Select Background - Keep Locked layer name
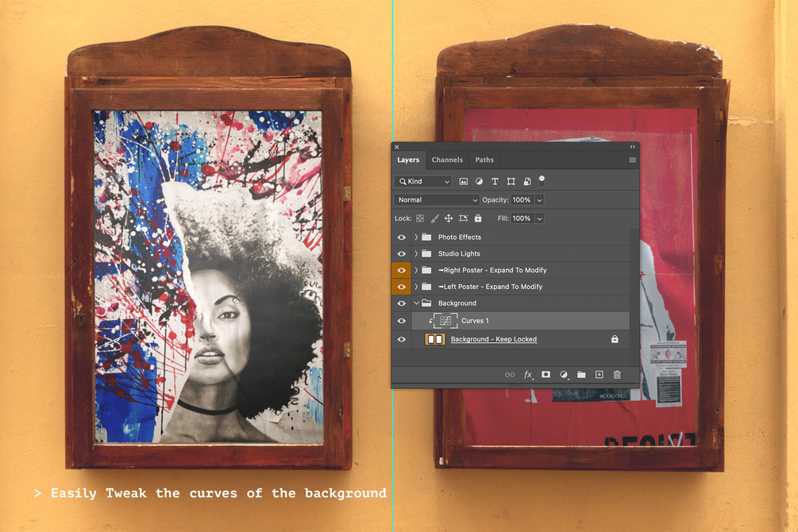798x532 pixels. point(494,339)
